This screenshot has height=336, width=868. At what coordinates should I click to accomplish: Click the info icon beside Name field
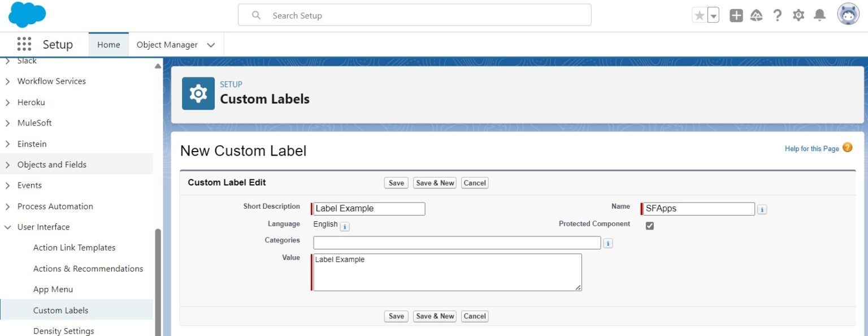762,209
